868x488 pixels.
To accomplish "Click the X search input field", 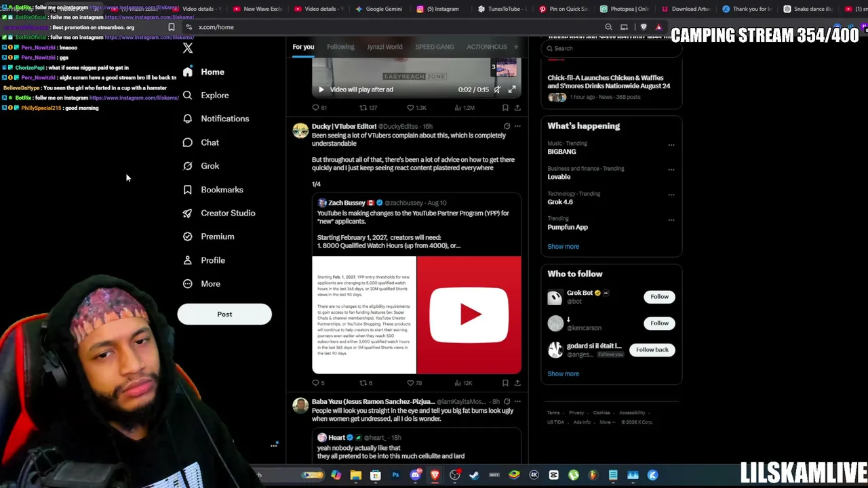I will (x=611, y=48).
